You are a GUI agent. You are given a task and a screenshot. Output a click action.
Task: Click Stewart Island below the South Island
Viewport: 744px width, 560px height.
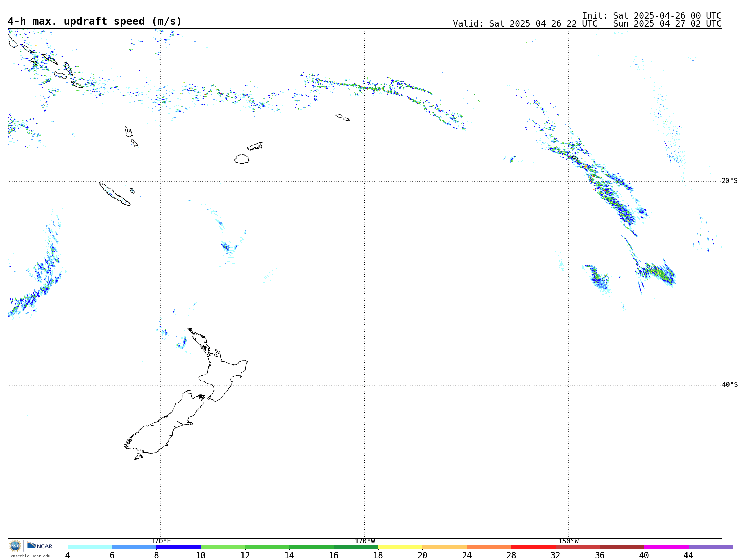coord(138,457)
